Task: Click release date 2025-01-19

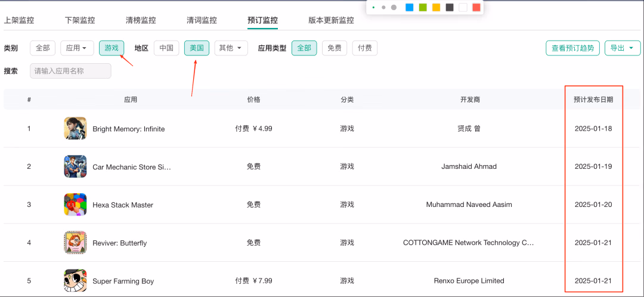Action: point(593,166)
